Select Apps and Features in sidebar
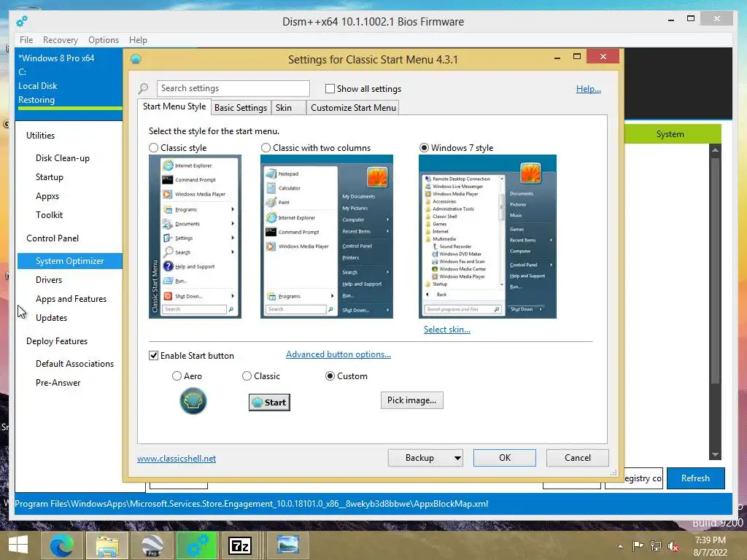Image resolution: width=747 pixels, height=560 pixels. tap(71, 299)
